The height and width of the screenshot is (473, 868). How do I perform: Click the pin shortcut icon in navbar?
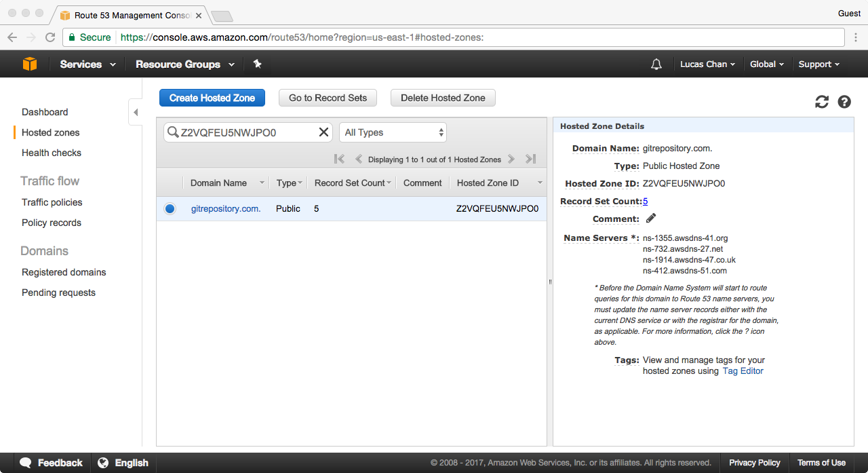point(257,64)
